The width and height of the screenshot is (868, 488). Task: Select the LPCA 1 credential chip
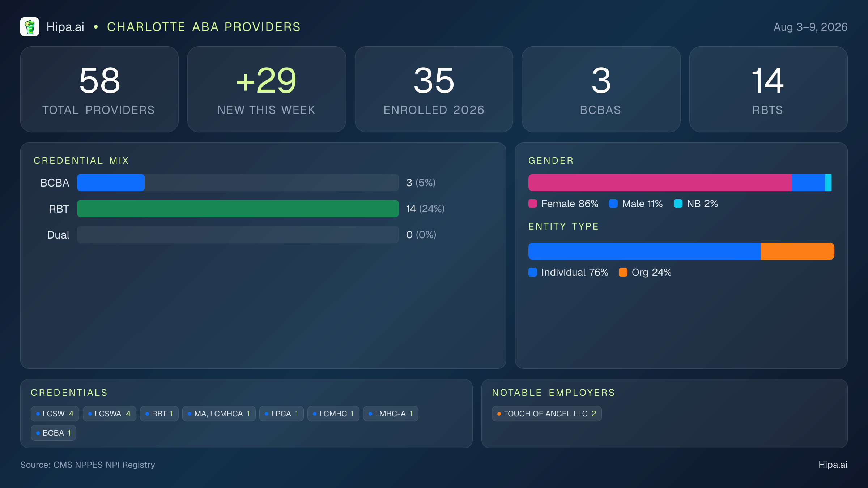point(281,414)
